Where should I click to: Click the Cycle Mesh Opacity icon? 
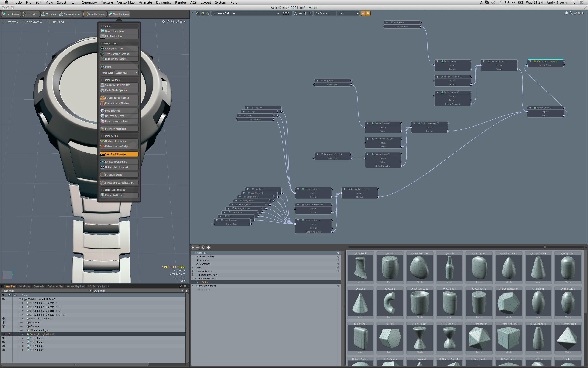click(x=102, y=90)
